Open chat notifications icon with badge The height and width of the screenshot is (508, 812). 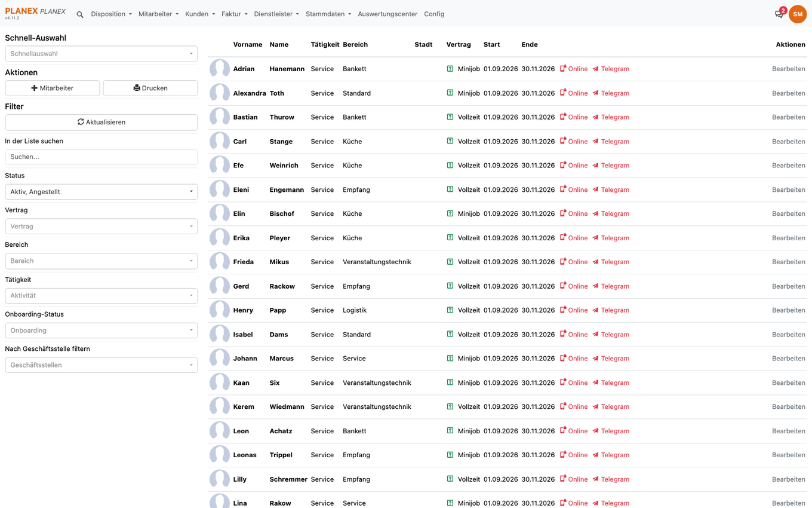[x=780, y=13]
